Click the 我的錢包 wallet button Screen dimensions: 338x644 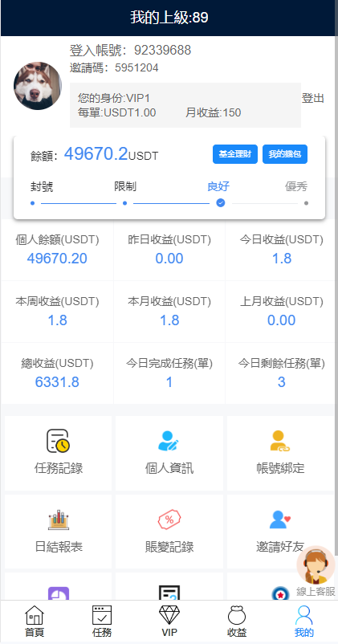click(x=285, y=154)
